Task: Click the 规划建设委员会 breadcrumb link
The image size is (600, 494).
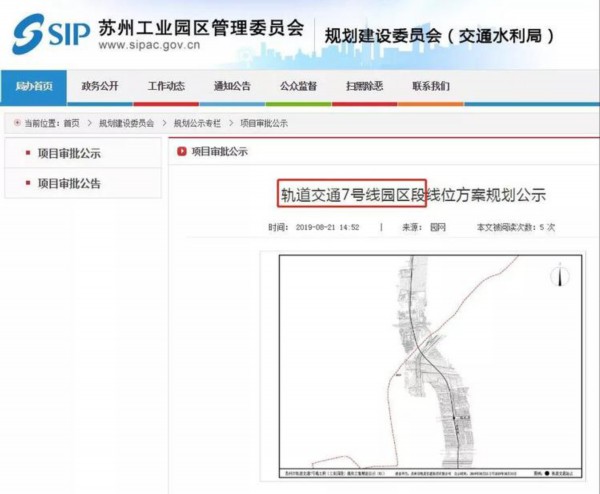Action: (126, 123)
